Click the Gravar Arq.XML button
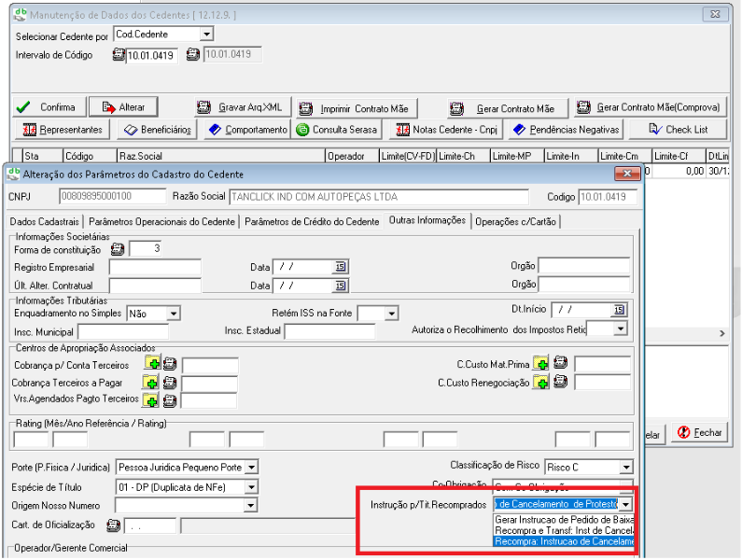Screen dimensions: 742x560 click(x=244, y=107)
